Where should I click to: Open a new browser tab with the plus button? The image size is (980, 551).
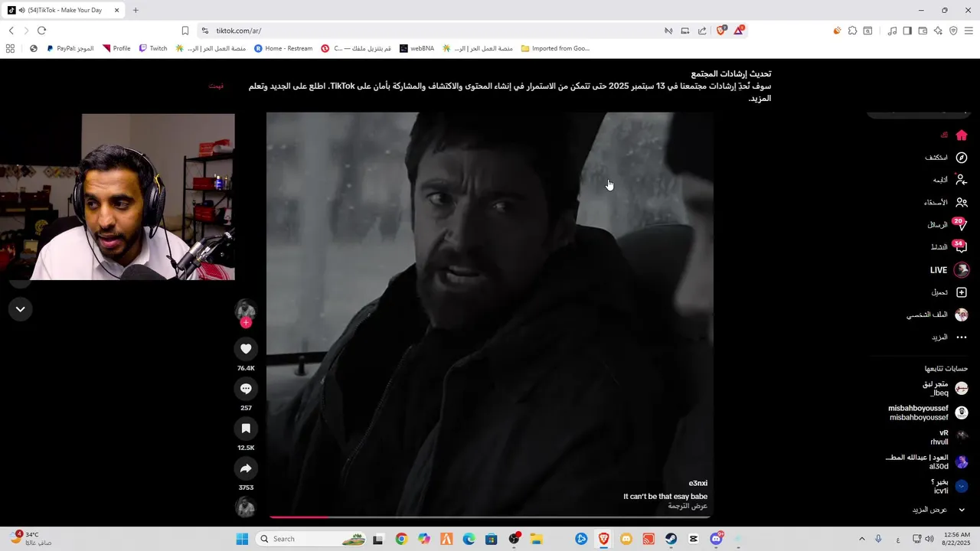pos(136,10)
